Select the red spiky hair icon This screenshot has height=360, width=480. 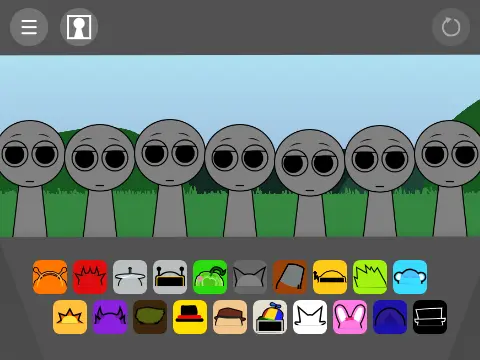[90, 277]
